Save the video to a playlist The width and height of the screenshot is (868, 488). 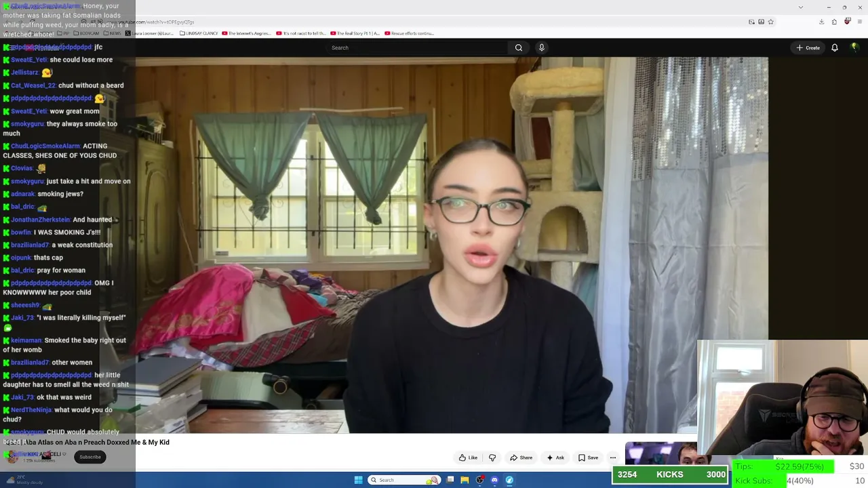click(x=588, y=457)
